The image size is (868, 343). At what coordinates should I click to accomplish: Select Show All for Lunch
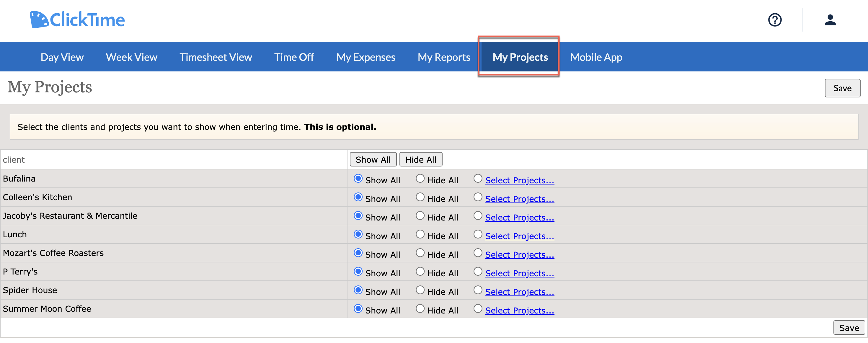(x=358, y=234)
